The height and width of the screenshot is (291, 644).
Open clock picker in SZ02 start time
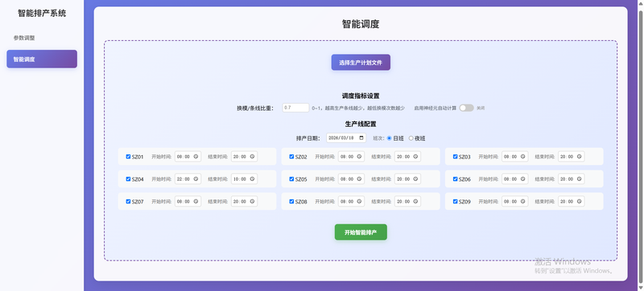pos(359,157)
